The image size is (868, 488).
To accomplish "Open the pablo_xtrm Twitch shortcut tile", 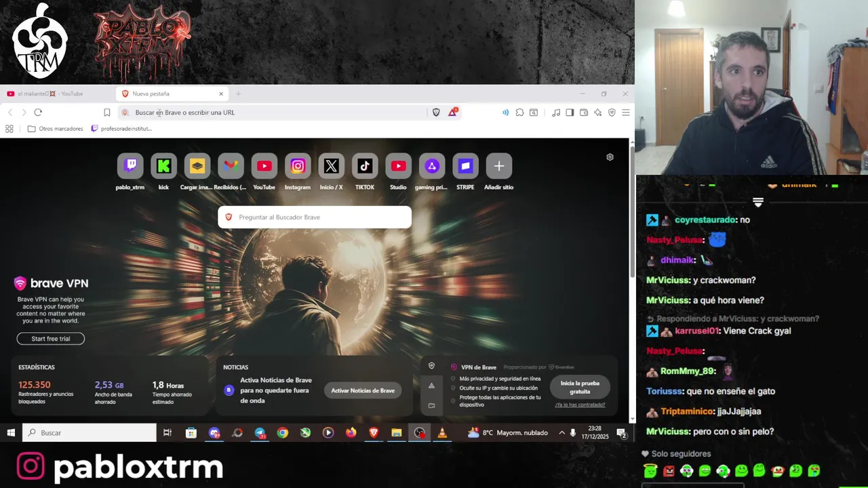I will click(x=130, y=166).
